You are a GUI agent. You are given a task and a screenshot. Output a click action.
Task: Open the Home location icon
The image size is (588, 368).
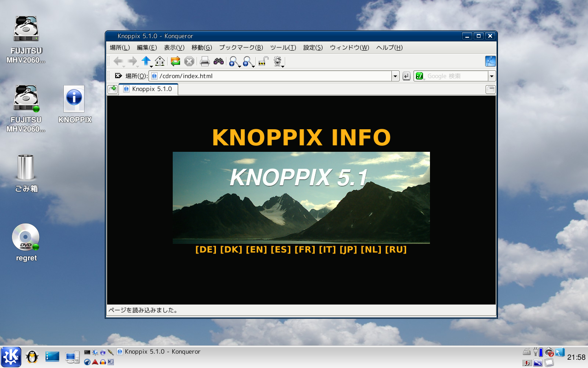tap(160, 61)
